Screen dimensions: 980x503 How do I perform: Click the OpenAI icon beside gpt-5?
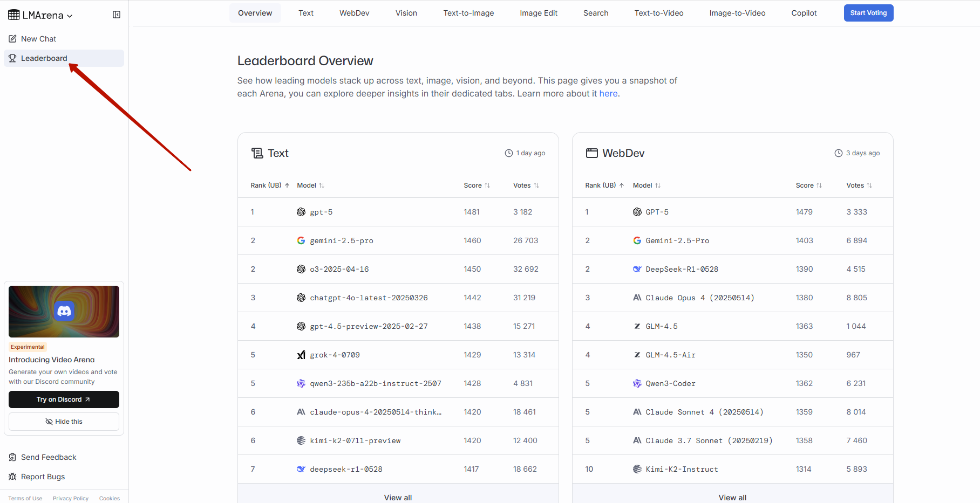click(301, 212)
